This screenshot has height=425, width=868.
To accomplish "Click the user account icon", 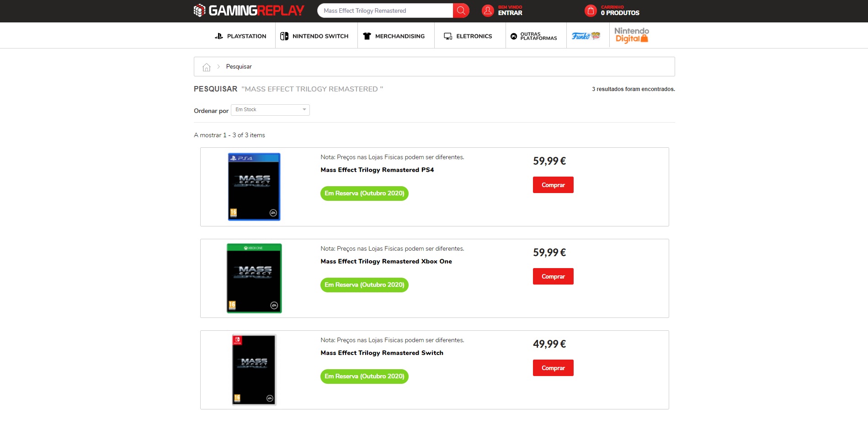I will click(488, 11).
